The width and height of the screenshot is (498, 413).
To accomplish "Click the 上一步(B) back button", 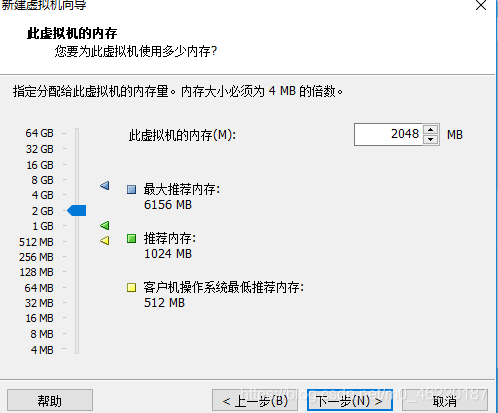I will coord(255,400).
